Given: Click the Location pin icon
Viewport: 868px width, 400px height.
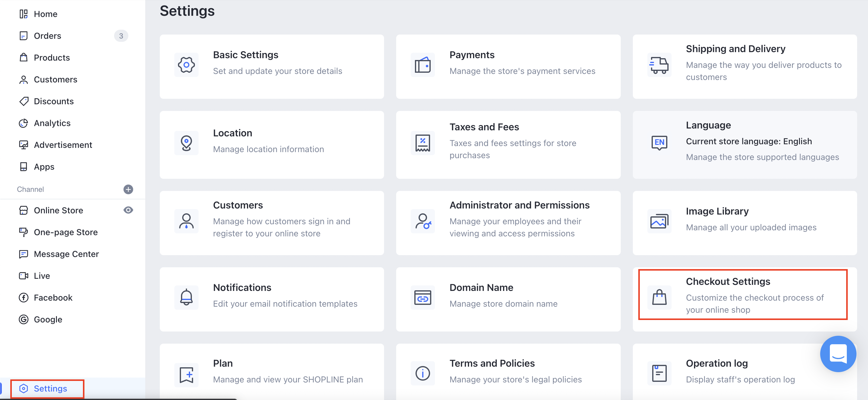Looking at the screenshot, I should coord(186,143).
